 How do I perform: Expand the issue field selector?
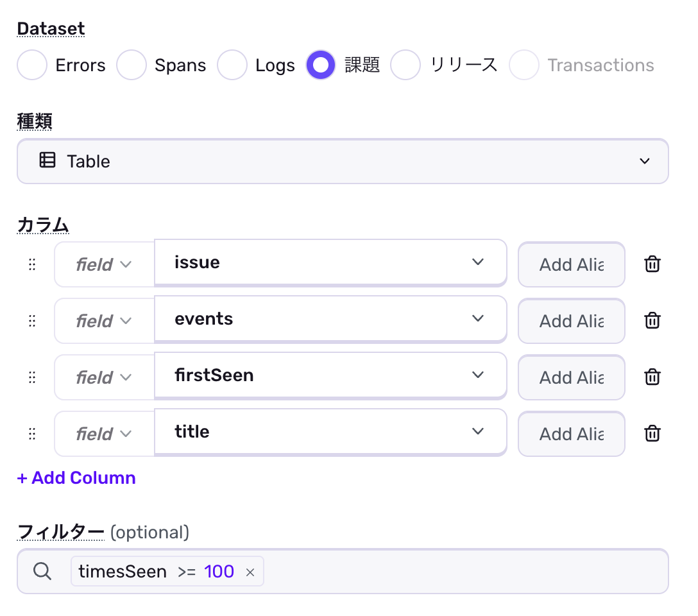point(330,262)
